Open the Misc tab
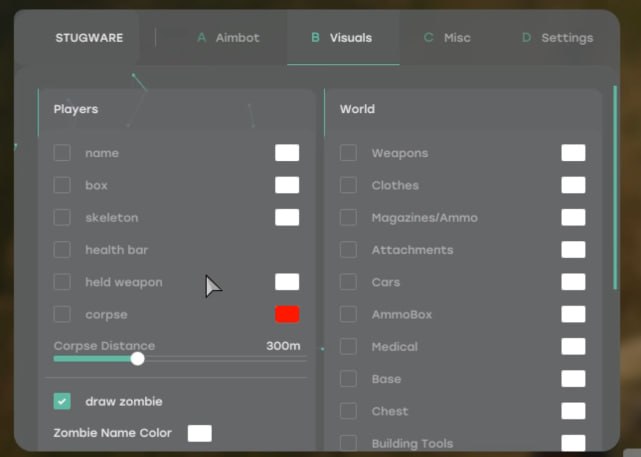Image resolution: width=641 pixels, height=457 pixels. tap(446, 38)
